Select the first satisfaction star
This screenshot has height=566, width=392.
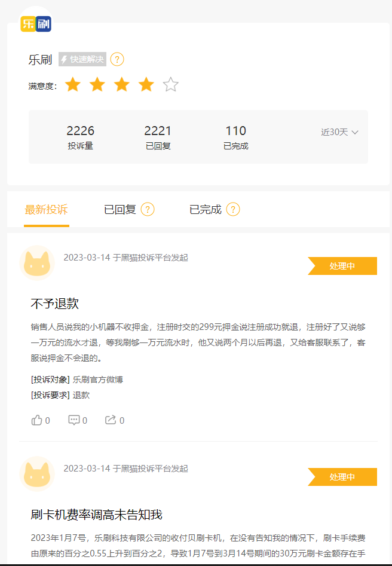coord(73,84)
